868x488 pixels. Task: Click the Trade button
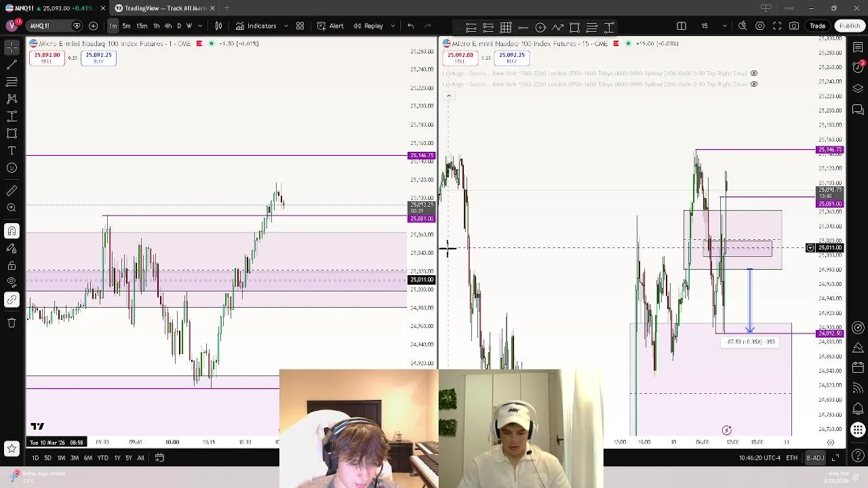tap(817, 26)
